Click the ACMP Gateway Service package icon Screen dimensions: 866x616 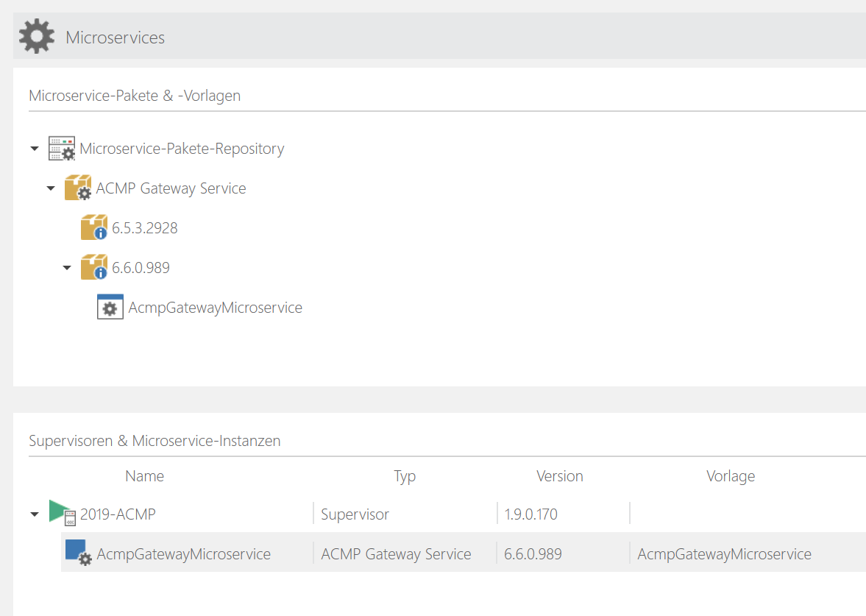pyautogui.click(x=78, y=188)
